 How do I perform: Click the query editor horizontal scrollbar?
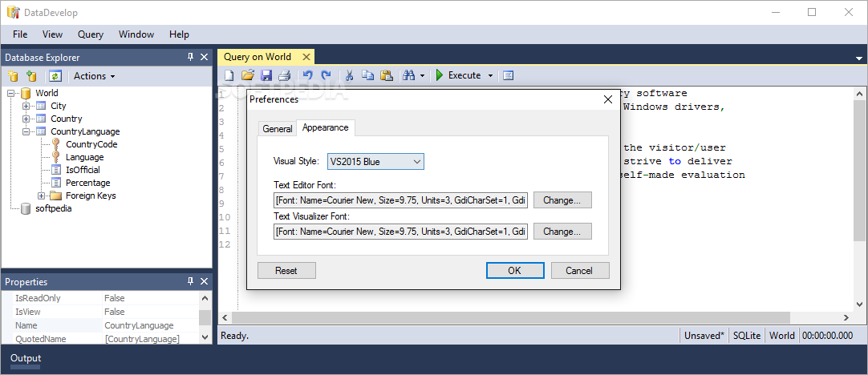click(x=511, y=317)
